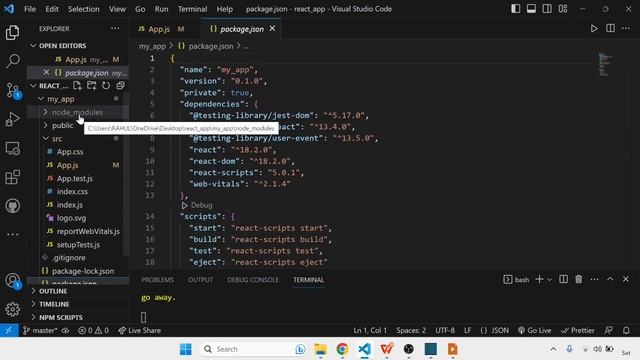Expand the node_modules folder
The width and height of the screenshot is (640, 360).
[x=45, y=112]
